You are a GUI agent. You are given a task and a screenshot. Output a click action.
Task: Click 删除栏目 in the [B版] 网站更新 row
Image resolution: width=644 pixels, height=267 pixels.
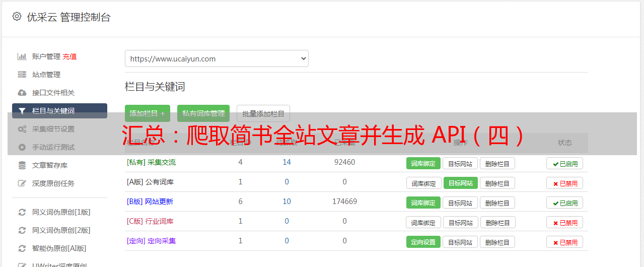coord(497,203)
